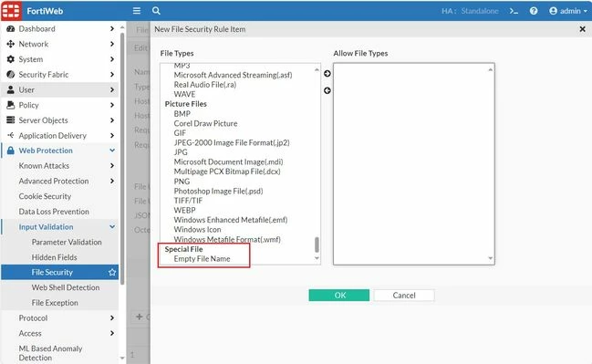
Task: Click the sidebar navigation scrollbar
Action: [x=122, y=159]
